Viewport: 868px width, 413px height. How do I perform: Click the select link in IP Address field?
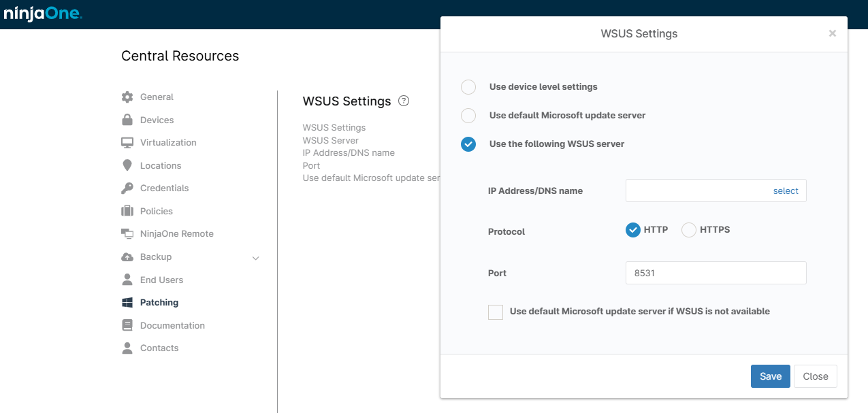(x=786, y=191)
